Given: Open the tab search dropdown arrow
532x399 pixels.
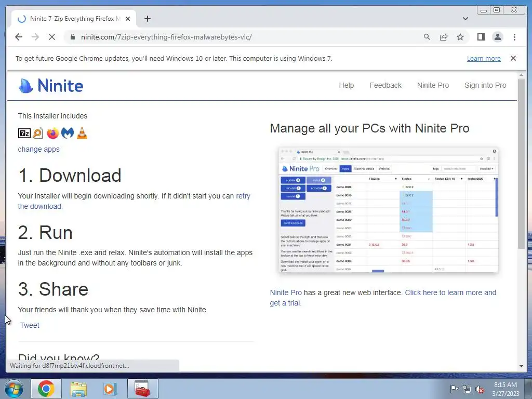Looking at the screenshot, I should click(x=465, y=19).
